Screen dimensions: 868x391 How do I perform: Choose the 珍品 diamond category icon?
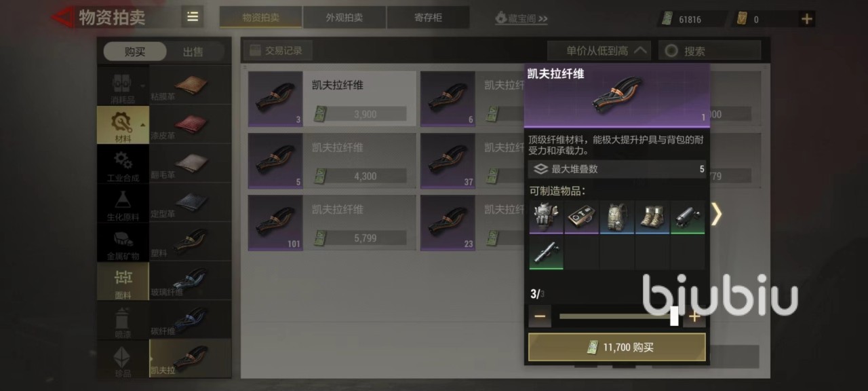tap(123, 360)
